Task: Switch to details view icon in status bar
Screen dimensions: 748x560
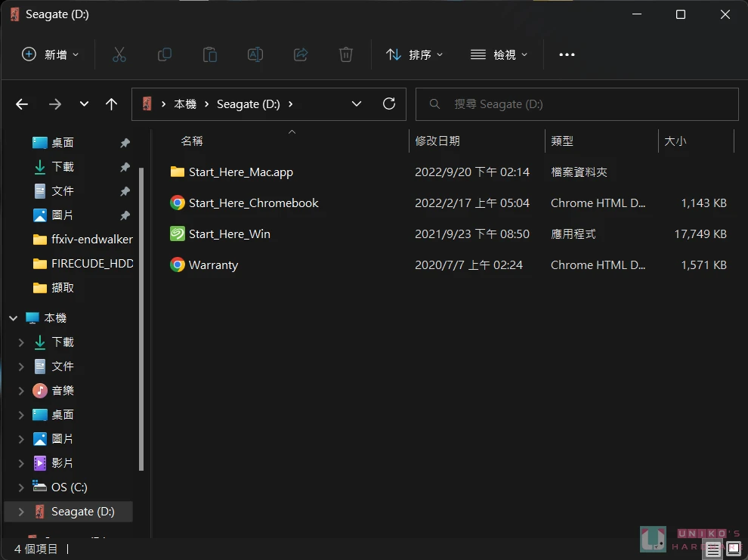Action: [713, 549]
